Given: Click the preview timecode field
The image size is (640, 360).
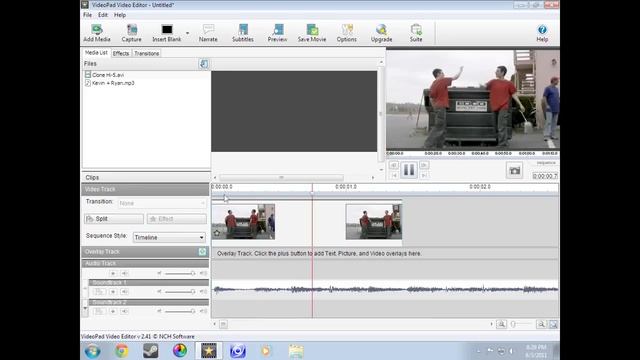Looking at the screenshot, I should point(545,176).
